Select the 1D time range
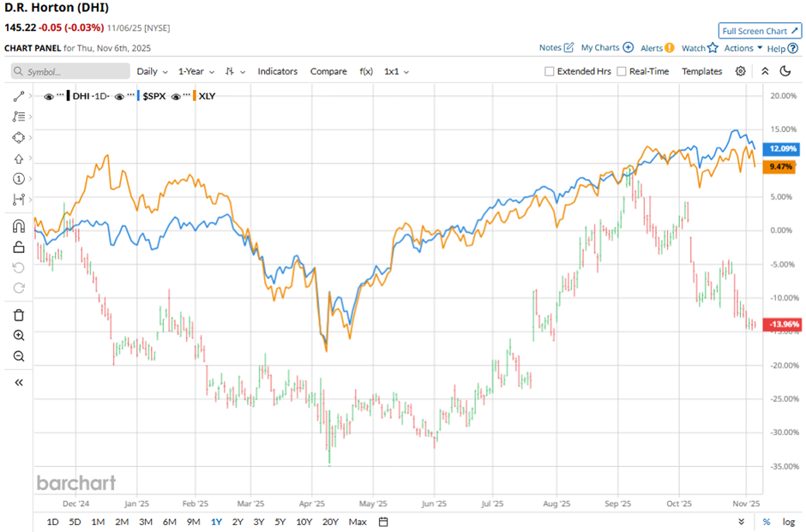Image resolution: width=806 pixels, height=532 pixels. [52, 522]
